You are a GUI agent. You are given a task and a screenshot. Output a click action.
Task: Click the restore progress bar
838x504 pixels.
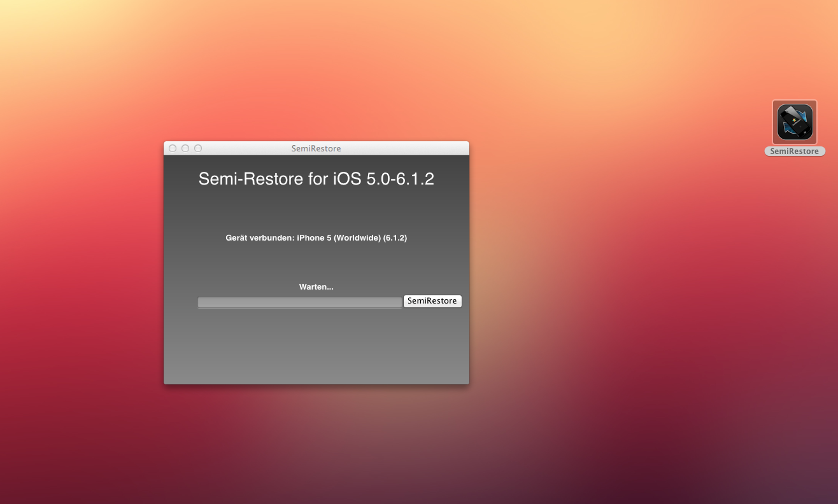pos(300,303)
